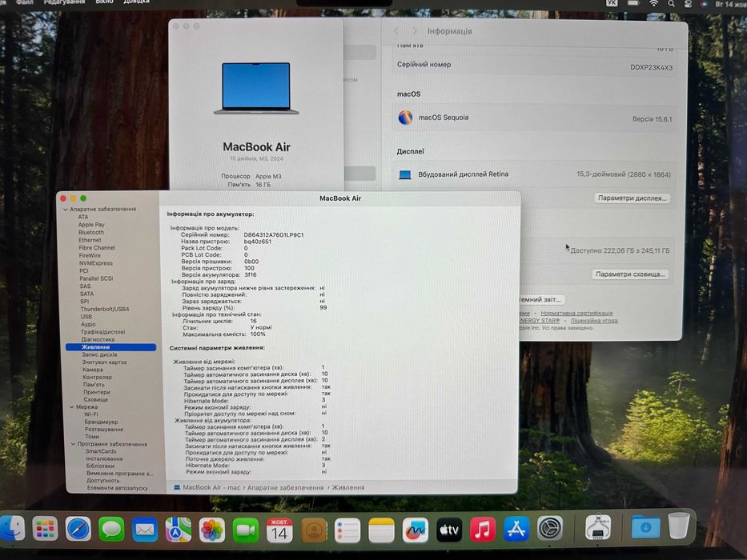The width and height of the screenshot is (747, 560).
Task: Open System Information icon in Dock
Action: (x=598, y=526)
